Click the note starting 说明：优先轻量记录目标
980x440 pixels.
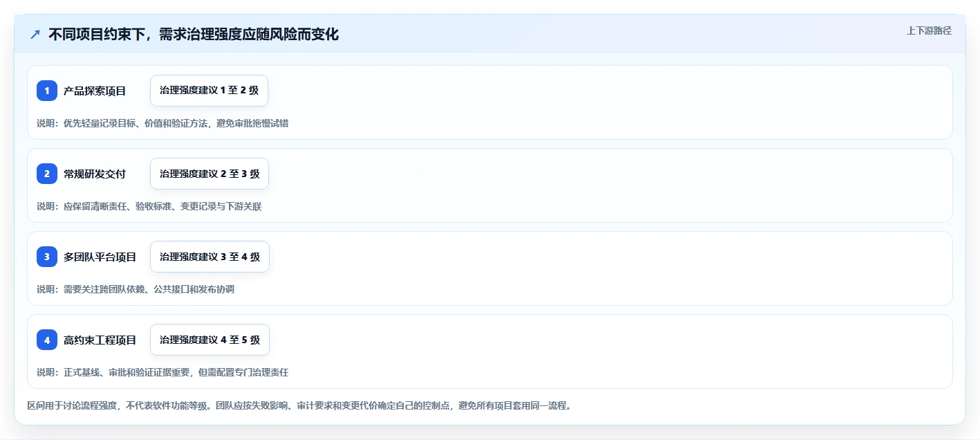[x=163, y=123]
